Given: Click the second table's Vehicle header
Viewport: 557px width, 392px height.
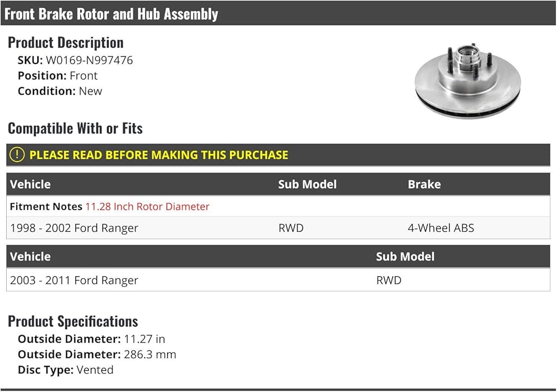Looking at the screenshot, I should (30, 257).
